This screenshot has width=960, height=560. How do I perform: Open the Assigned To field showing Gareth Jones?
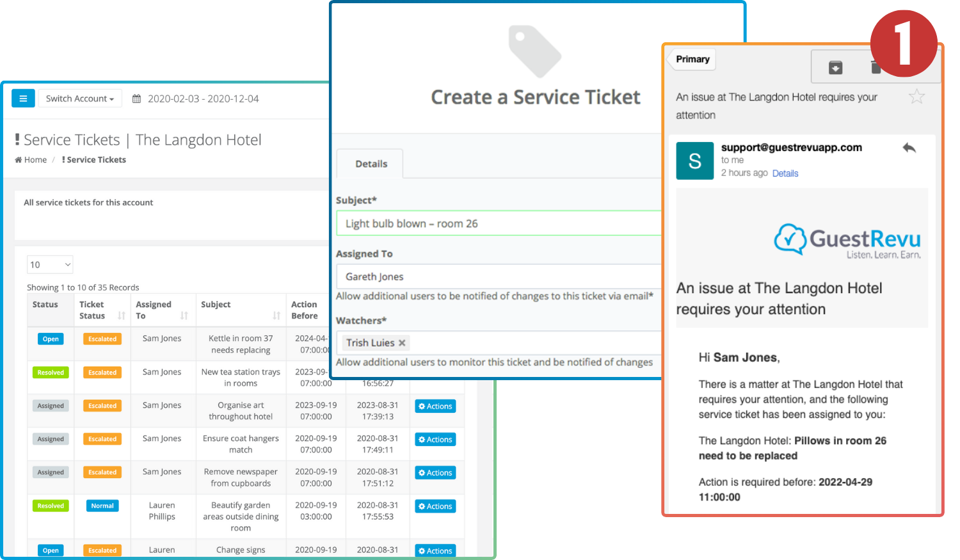point(499,276)
